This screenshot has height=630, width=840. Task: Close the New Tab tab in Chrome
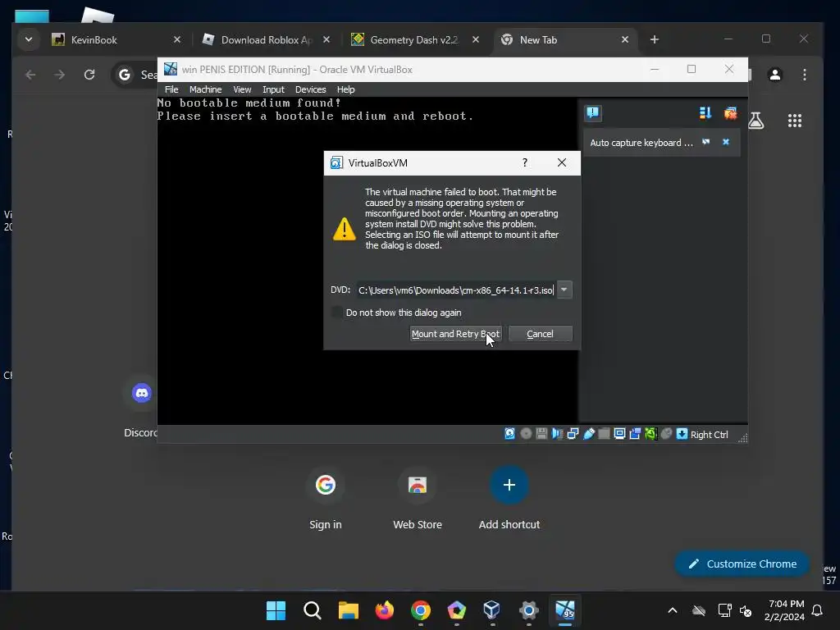[x=624, y=39]
